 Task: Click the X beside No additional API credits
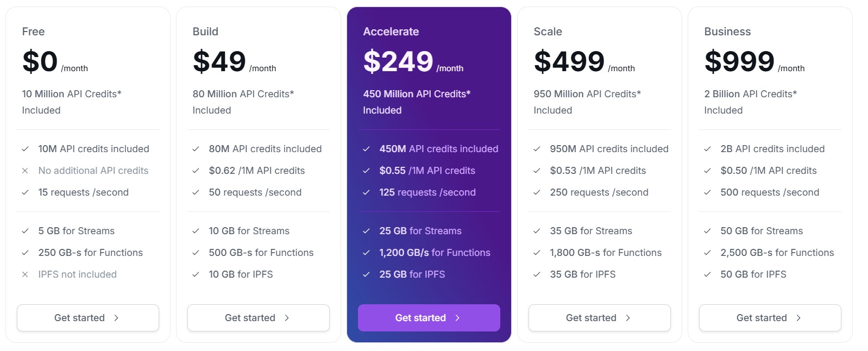click(x=25, y=170)
